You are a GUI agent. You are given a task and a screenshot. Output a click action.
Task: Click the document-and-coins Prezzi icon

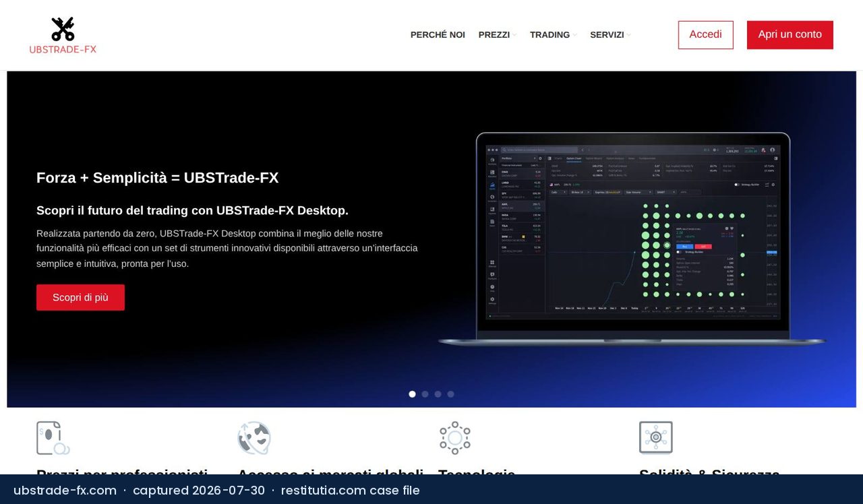pos(53,438)
